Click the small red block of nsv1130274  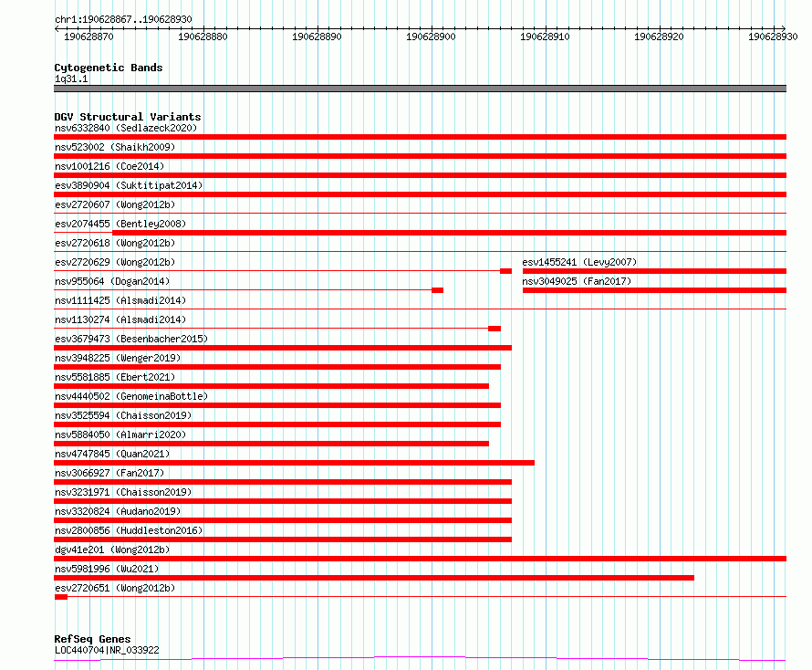494,329
